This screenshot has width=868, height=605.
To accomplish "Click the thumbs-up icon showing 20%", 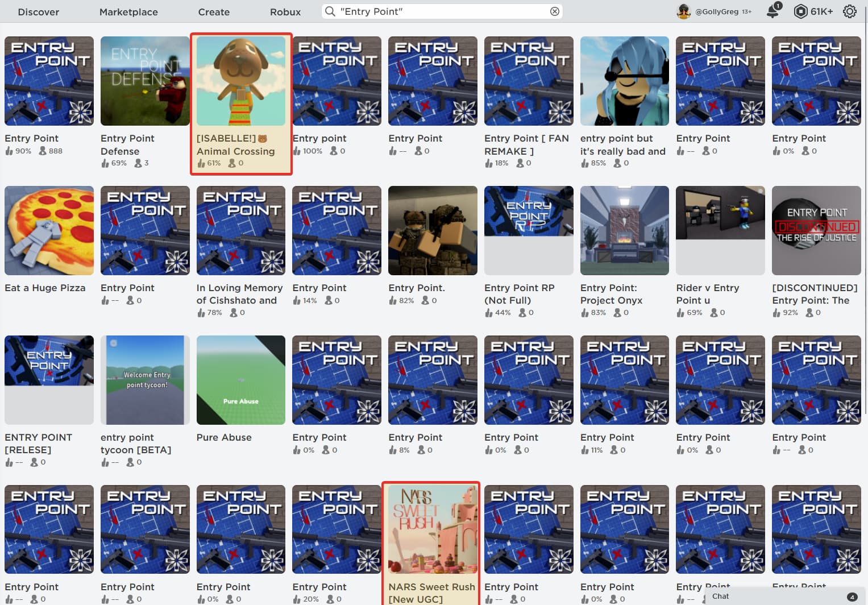I will [297, 599].
